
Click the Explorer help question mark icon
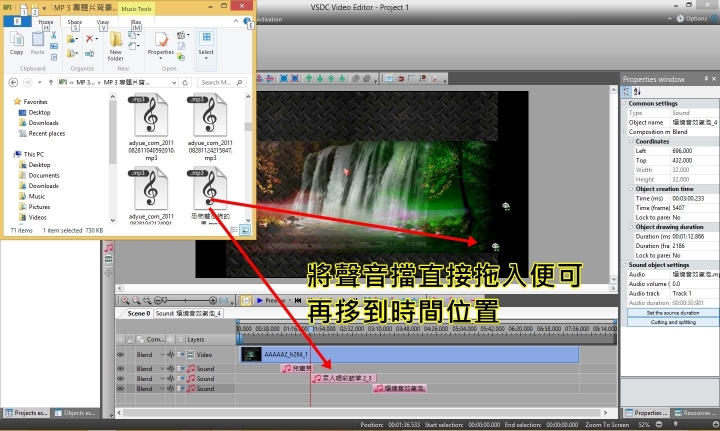[x=247, y=21]
